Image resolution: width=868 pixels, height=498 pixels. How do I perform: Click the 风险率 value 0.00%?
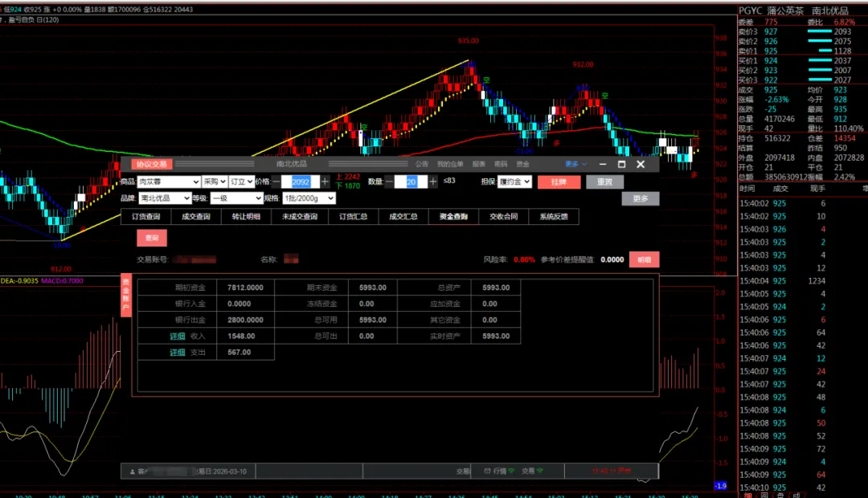(x=524, y=259)
